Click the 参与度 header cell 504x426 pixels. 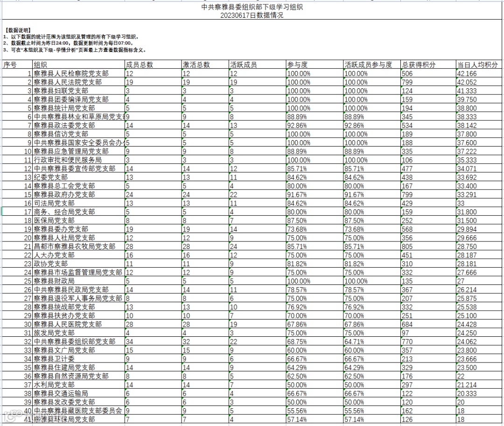[315, 64]
